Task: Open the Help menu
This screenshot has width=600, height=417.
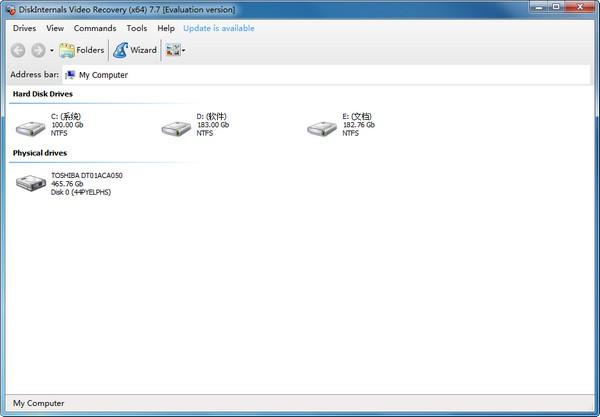Action: 166,28
